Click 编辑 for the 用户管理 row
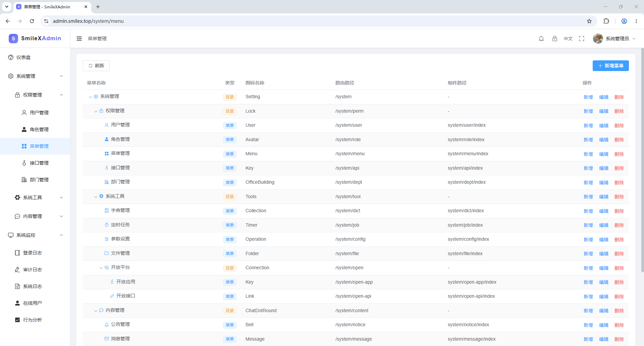 pos(604,126)
